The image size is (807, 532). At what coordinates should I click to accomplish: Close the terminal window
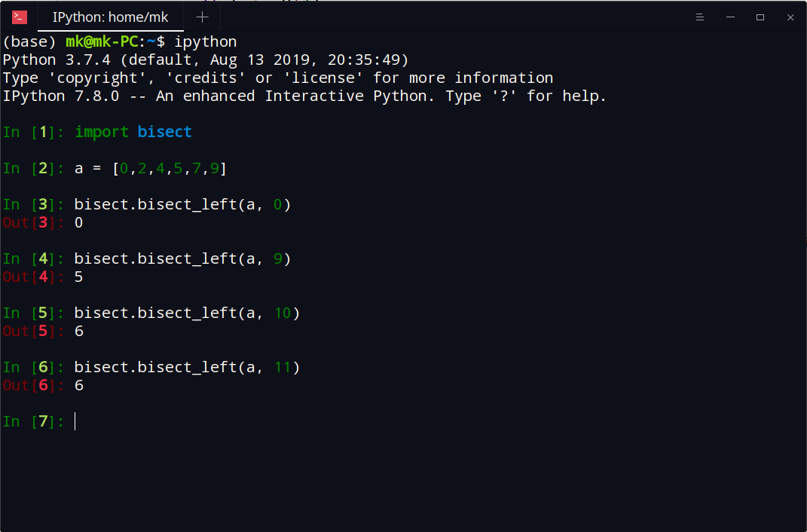point(790,17)
